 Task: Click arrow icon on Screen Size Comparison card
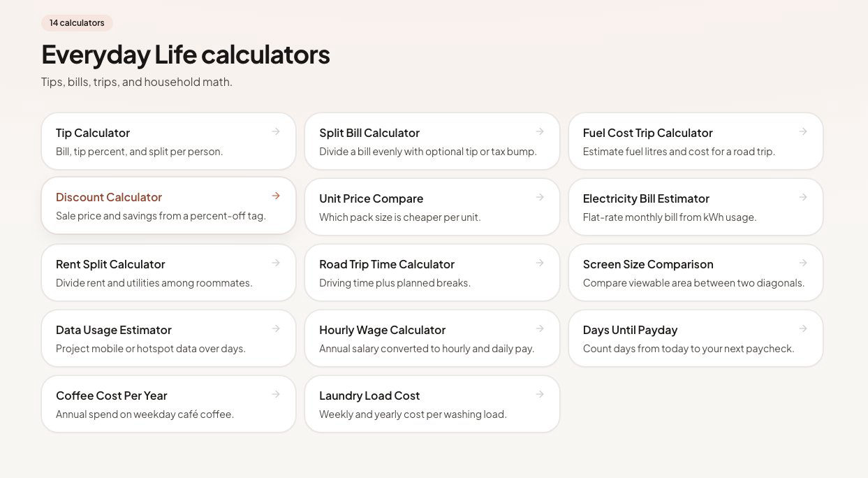tap(803, 263)
